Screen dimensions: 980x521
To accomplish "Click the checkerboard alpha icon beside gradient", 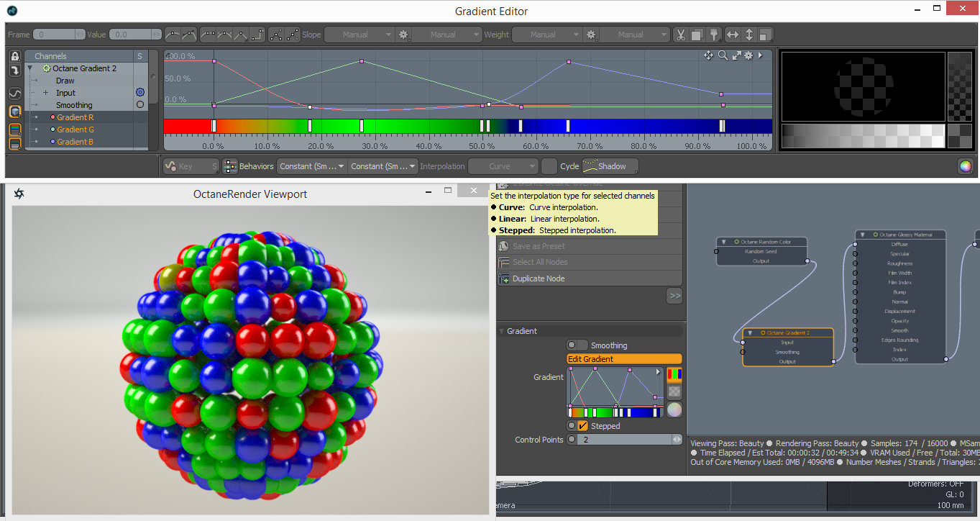I will [x=674, y=392].
